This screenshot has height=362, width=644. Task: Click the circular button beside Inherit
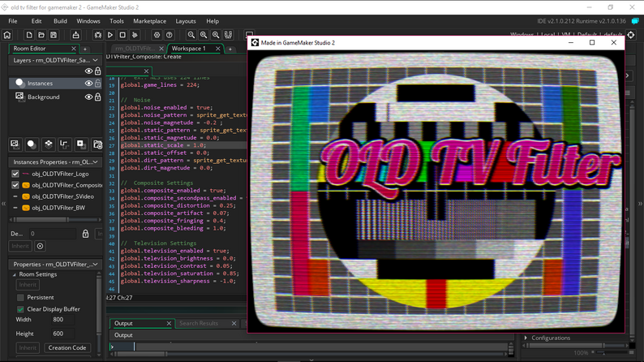[40, 246]
